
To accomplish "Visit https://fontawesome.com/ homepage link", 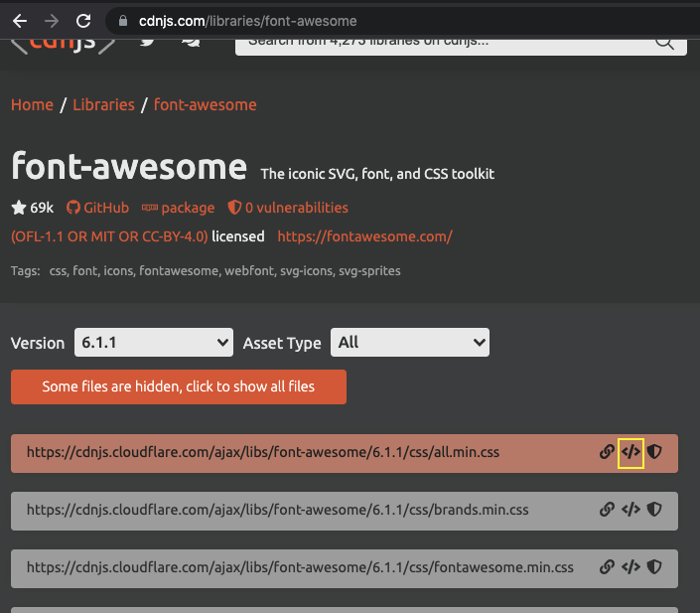I will pos(365,236).
